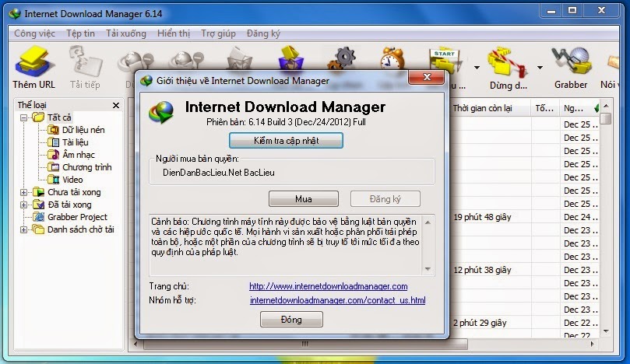Open the start queue dropdown arrow
This screenshot has width=630, height=364.
point(477,68)
